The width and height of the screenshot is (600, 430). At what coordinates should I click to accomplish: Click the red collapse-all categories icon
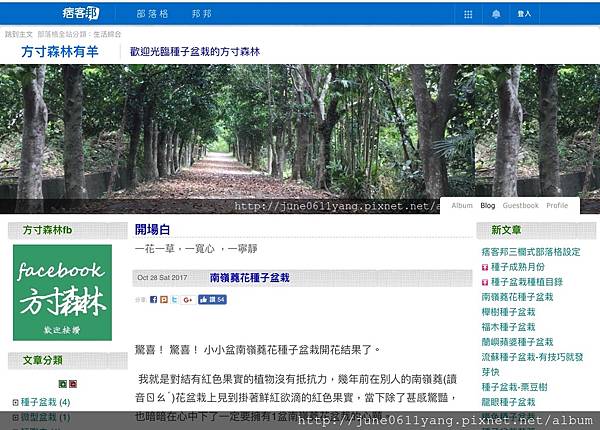click(x=73, y=384)
